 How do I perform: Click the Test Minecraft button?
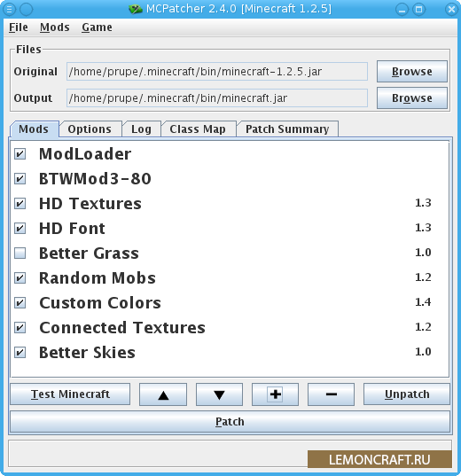[70, 394]
